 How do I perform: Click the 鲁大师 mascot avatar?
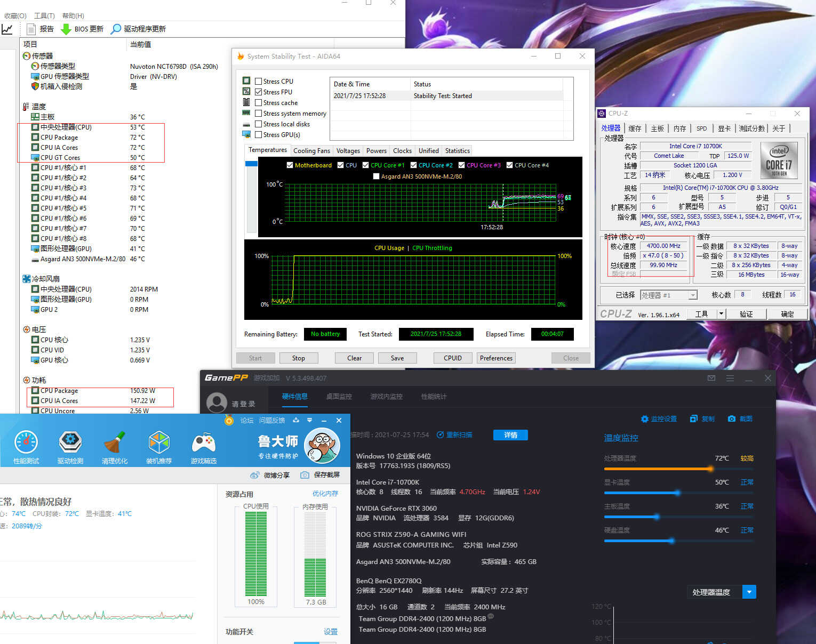[322, 446]
